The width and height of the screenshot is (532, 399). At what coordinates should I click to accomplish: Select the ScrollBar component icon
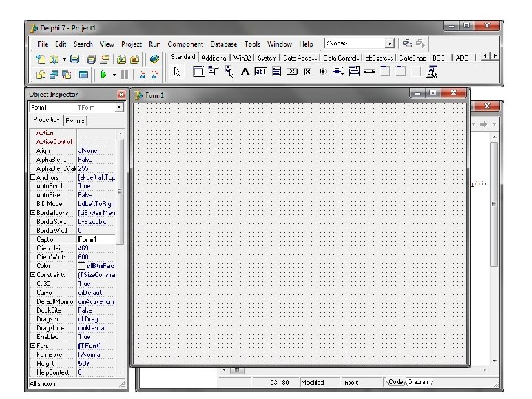369,72
